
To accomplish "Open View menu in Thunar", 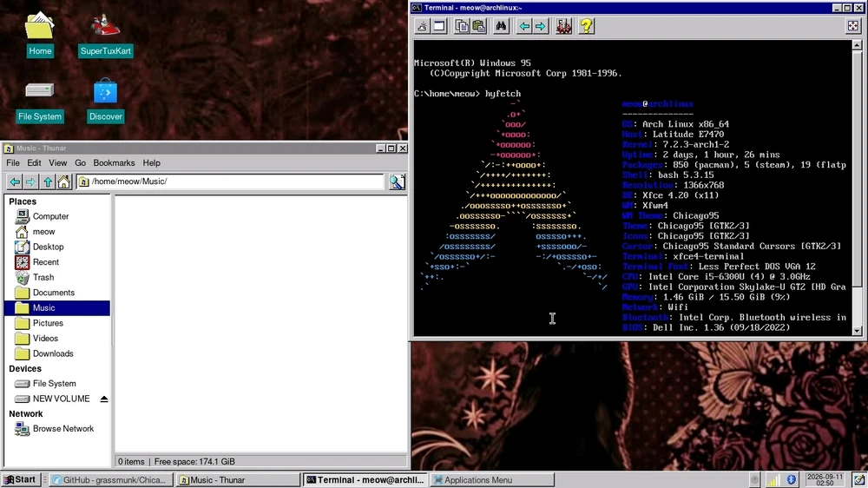I will [x=57, y=163].
